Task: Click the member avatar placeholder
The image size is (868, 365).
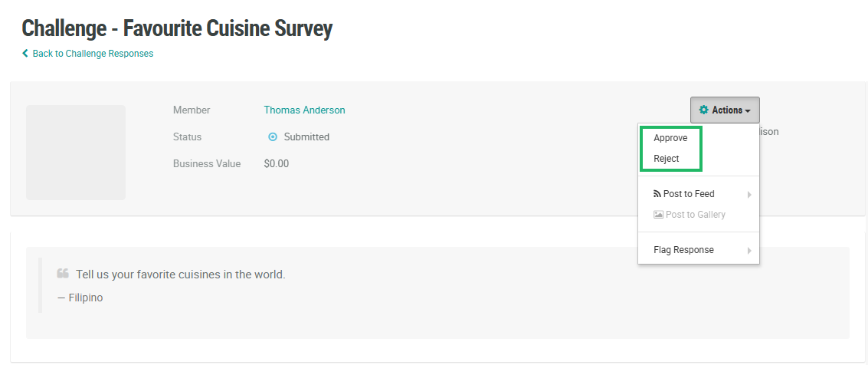Action: (76, 153)
